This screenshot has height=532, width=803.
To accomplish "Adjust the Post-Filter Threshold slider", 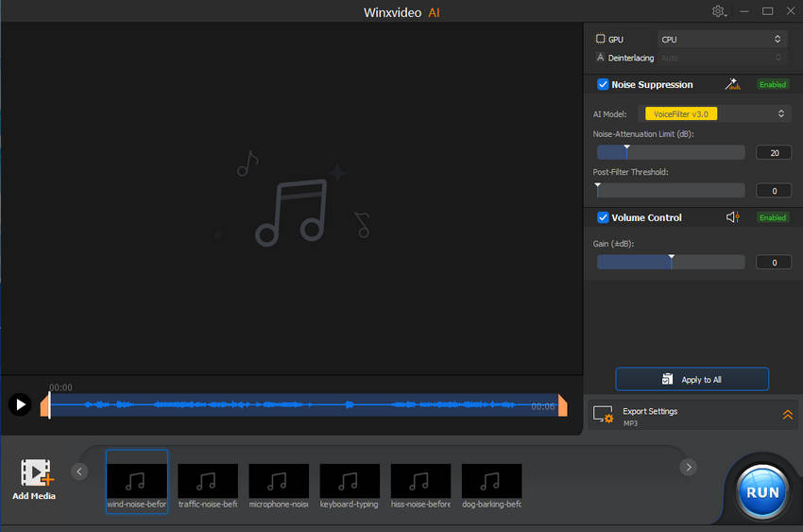I will 671,190.
